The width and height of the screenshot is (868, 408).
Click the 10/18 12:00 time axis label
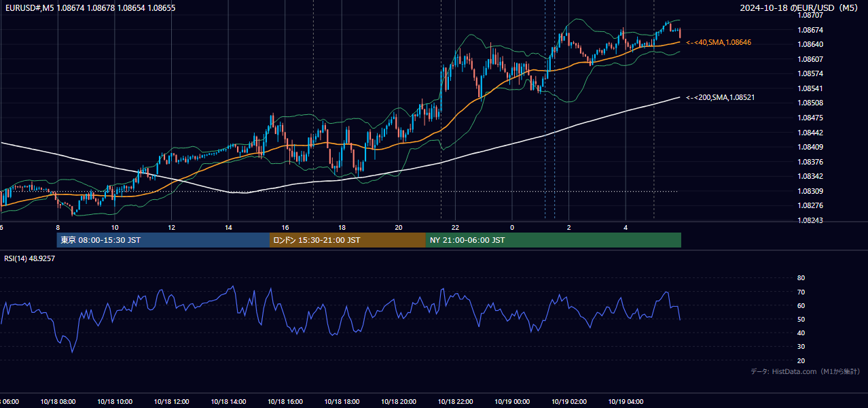pos(171,401)
